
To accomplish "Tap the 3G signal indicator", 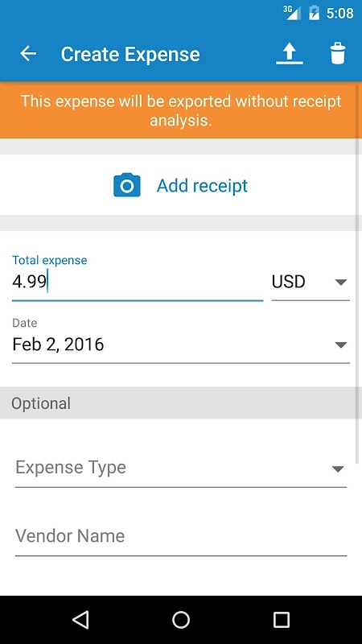I will pyautogui.click(x=292, y=12).
